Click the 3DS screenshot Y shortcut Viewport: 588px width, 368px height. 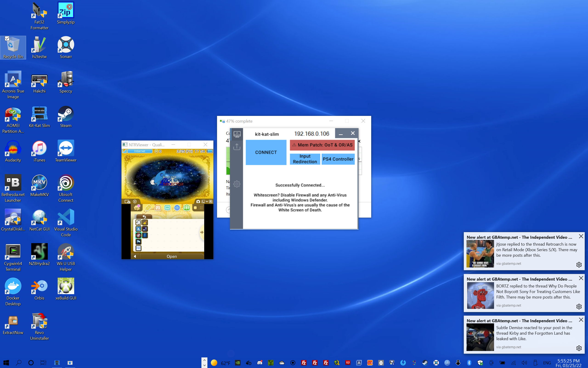coord(131,201)
